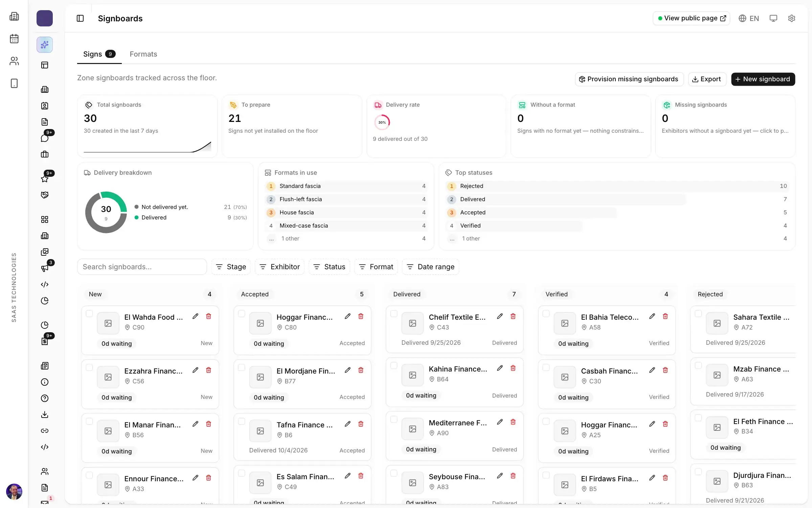Focus the Search signboards field
The height and width of the screenshot is (508, 812).
coord(142,267)
